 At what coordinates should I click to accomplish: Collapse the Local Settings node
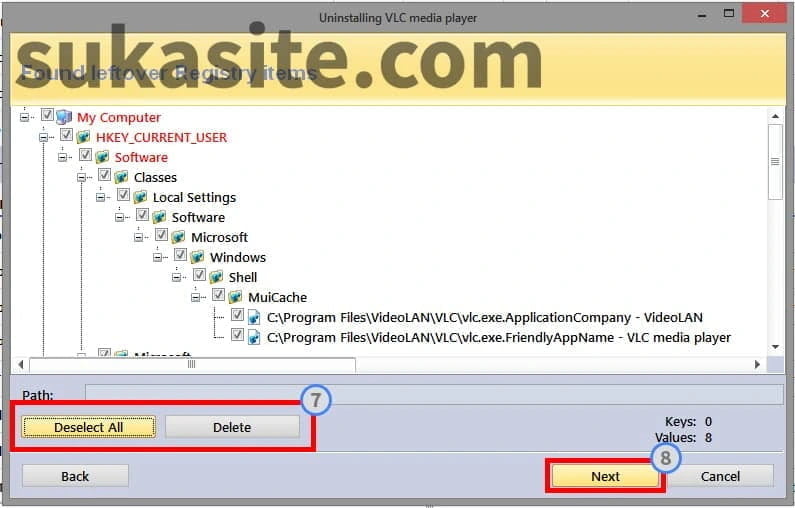(100, 197)
